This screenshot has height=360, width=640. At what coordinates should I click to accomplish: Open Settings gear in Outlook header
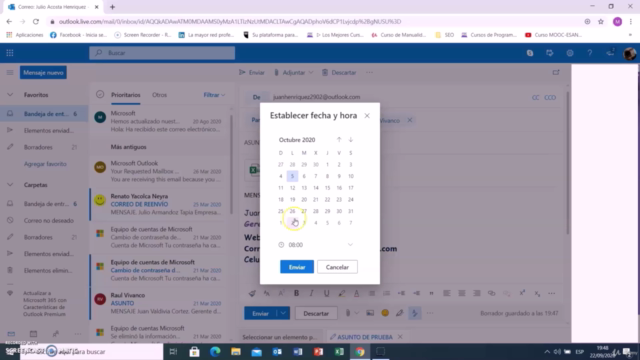pyautogui.click(x=570, y=53)
